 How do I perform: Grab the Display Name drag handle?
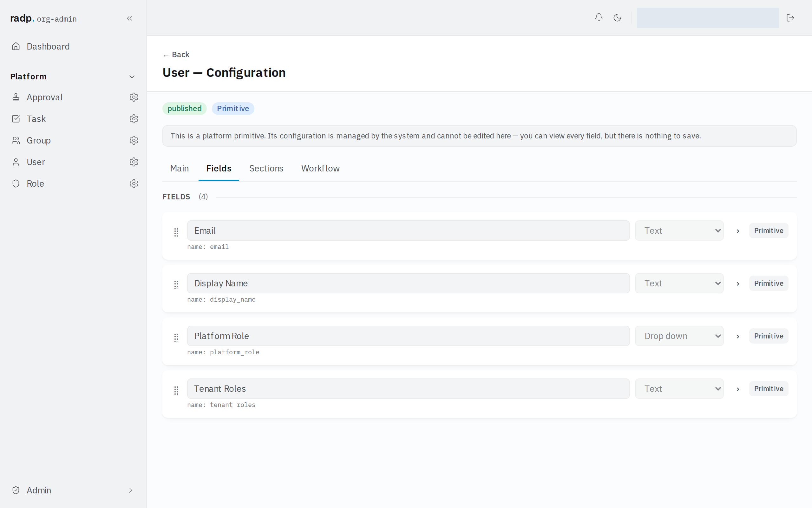tap(176, 285)
